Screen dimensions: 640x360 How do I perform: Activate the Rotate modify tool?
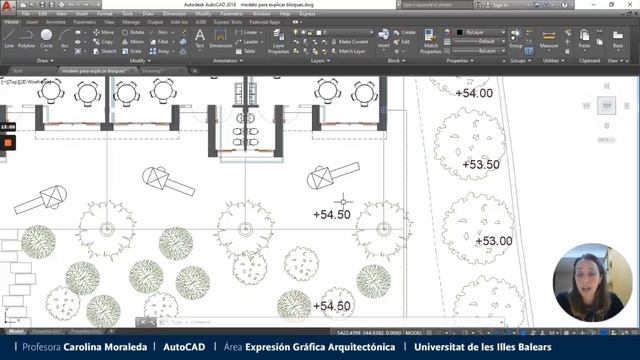pyautogui.click(x=133, y=32)
